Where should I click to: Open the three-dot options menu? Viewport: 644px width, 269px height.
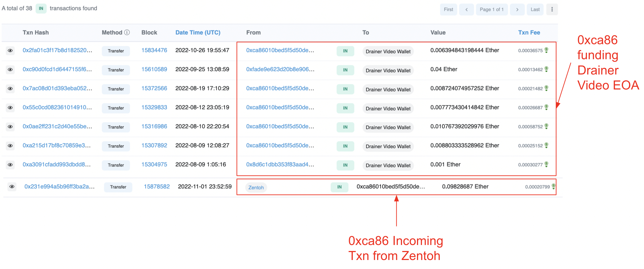tap(552, 10)
